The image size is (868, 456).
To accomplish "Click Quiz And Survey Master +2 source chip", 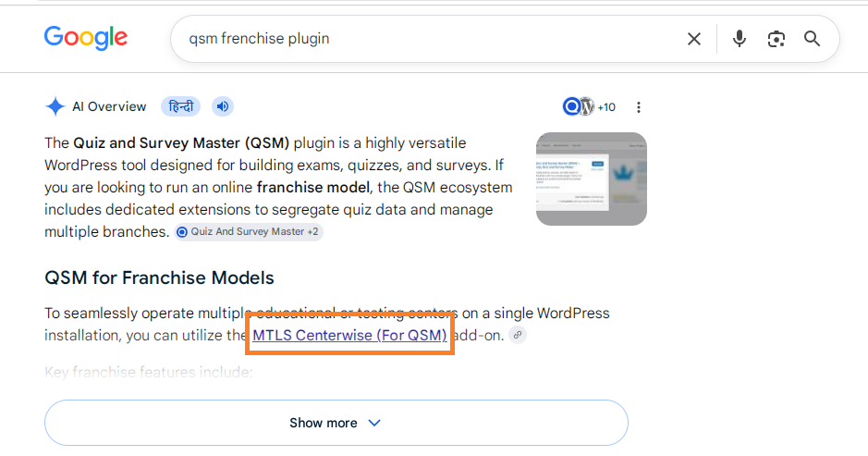I will tap(249, 231).
